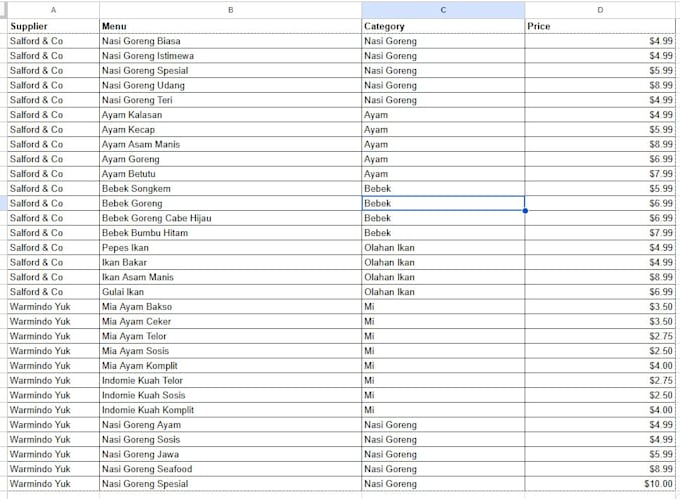
Task: Click the Menu header cell
Action: (230, 26)
